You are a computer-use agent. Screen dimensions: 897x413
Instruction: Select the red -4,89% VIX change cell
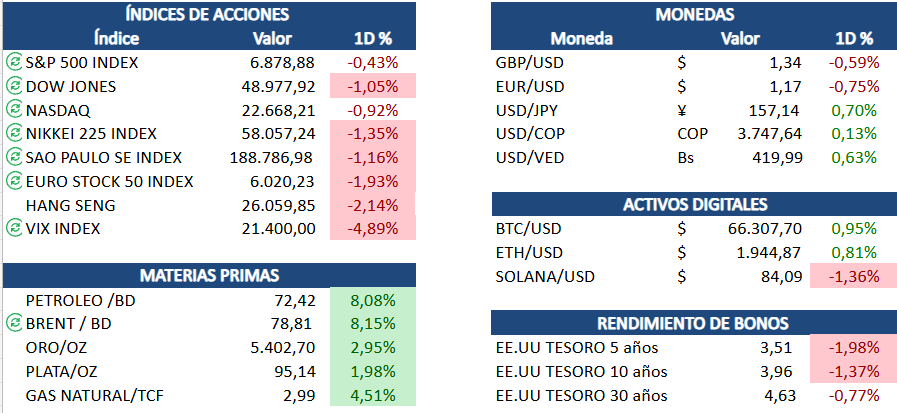click(372, 229)
